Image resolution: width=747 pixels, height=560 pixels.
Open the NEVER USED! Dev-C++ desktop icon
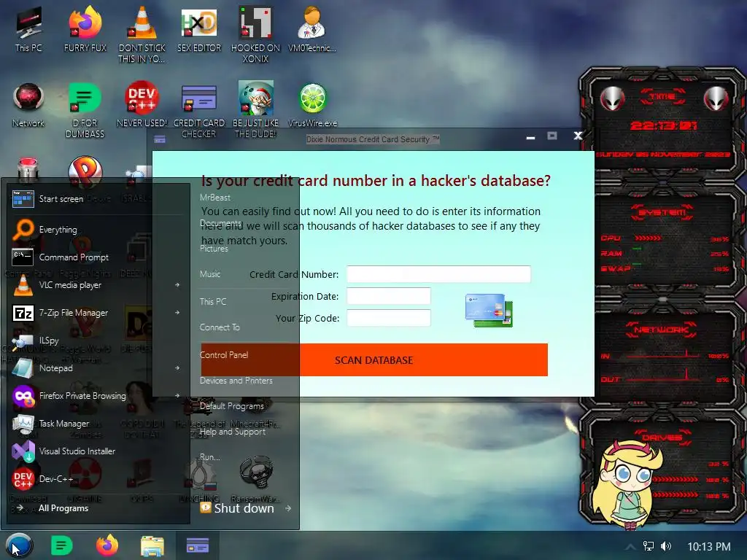point(142,105)
